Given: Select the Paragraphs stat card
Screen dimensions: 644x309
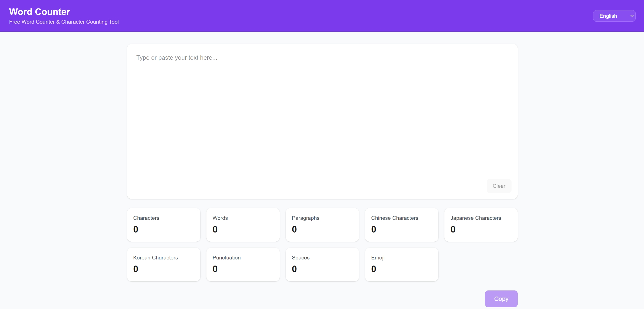Looking at the screenshot, I should click(322, 225).
